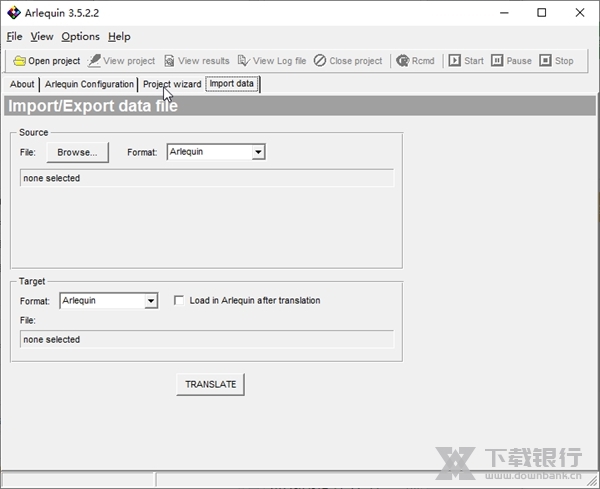Image resolution: width=600 pixels, height=489 pixels.
Task: Click the View Log file icon
Action: click(x=243, y=61)
